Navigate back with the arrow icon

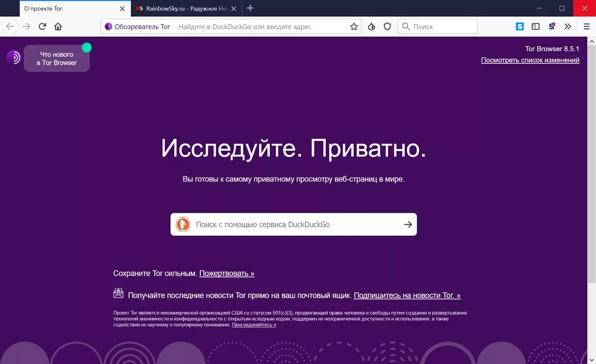pyautogui.click(x=10, y=26)
